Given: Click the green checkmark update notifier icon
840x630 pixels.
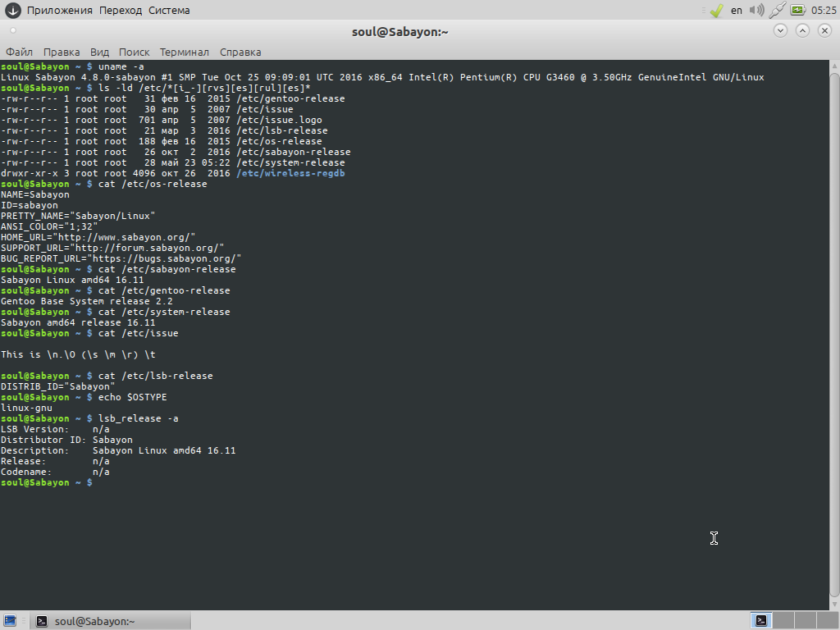Looking at the screenshot, I should pos(716,10).
